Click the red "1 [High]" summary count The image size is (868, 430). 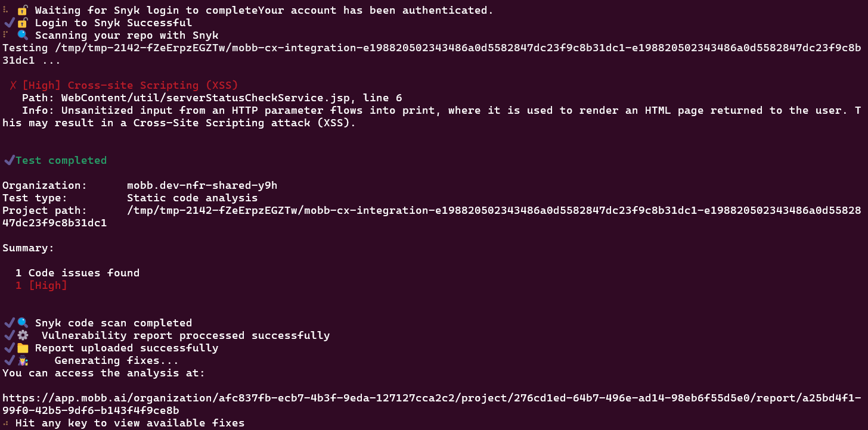coord(41,285)
